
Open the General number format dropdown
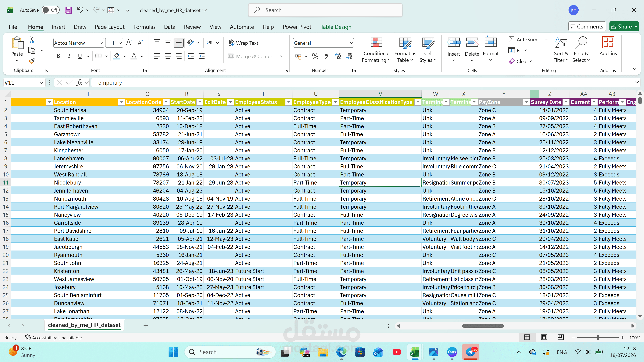pos(351,43)
